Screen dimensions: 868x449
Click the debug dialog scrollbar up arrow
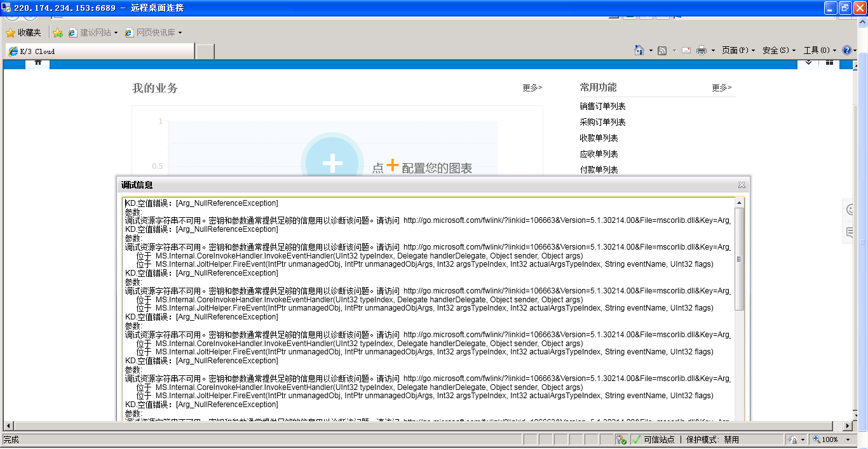pos(739,203)
